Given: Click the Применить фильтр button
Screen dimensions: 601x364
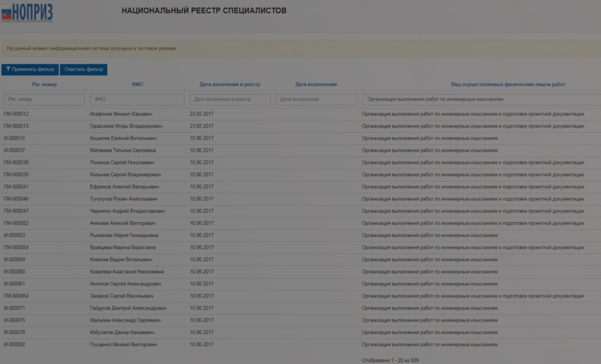Looking at the screenshot, I should click(x=30, y=70).
